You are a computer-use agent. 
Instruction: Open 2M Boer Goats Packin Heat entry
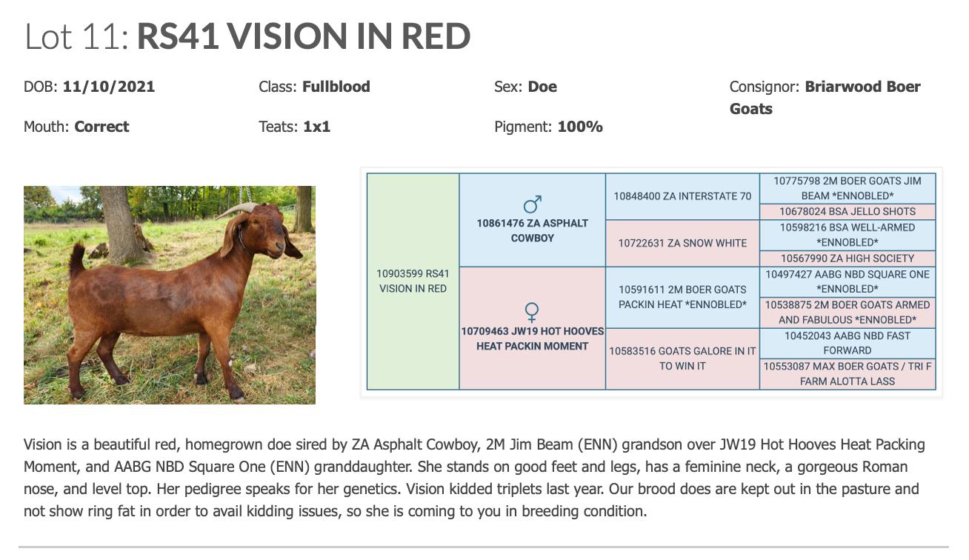(682, 297)
